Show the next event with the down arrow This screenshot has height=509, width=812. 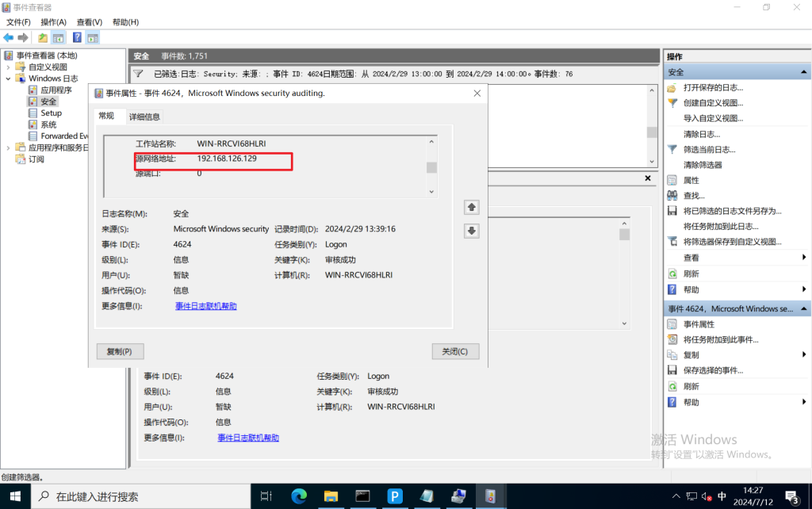[x=471, y=231]
